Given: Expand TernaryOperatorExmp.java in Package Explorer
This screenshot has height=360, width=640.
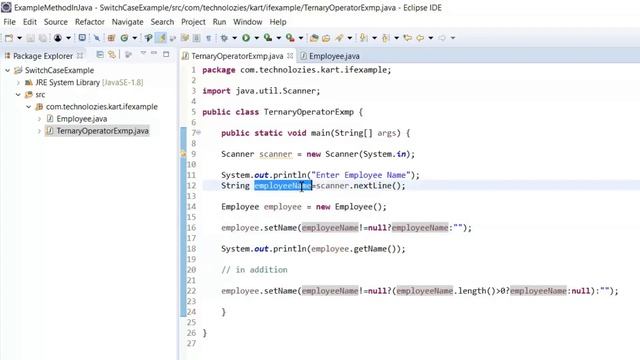Looking at the screenshot, I should (x=39, y=131).
